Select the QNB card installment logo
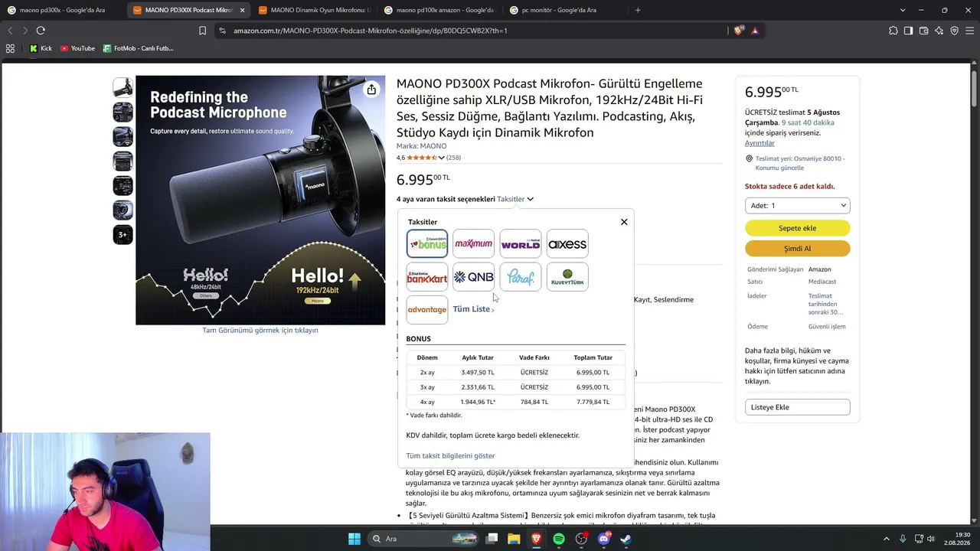This screenshot has width=980, height=551. [x=473, y=277]
